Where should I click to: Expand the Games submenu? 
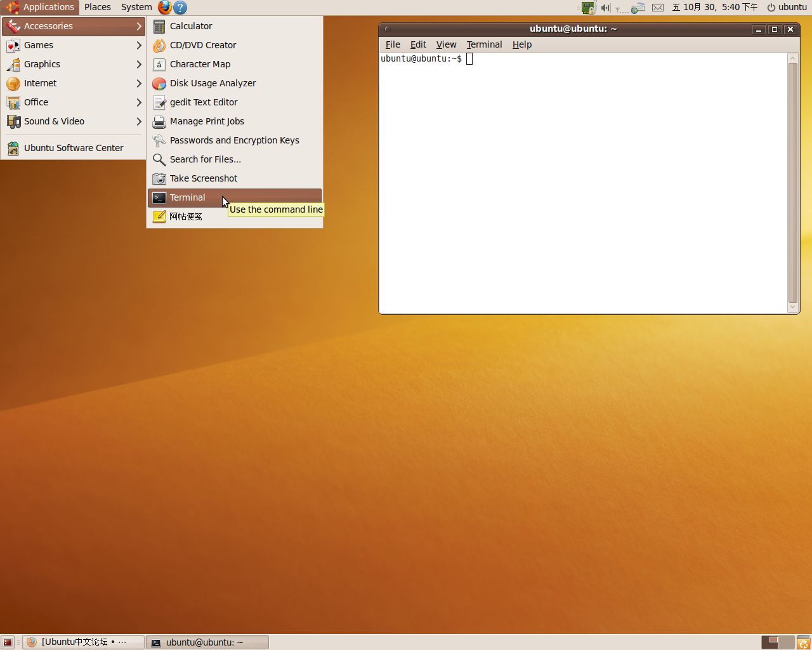click(74, 45)
